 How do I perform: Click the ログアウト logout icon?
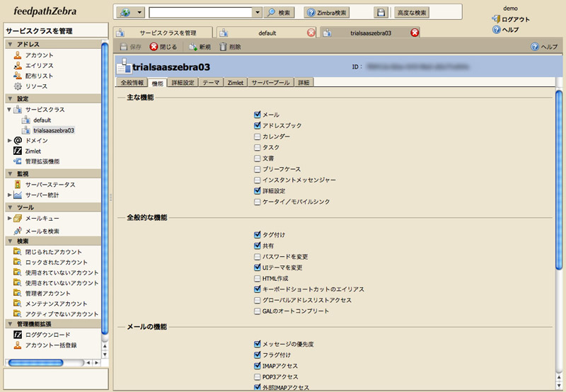496,19
